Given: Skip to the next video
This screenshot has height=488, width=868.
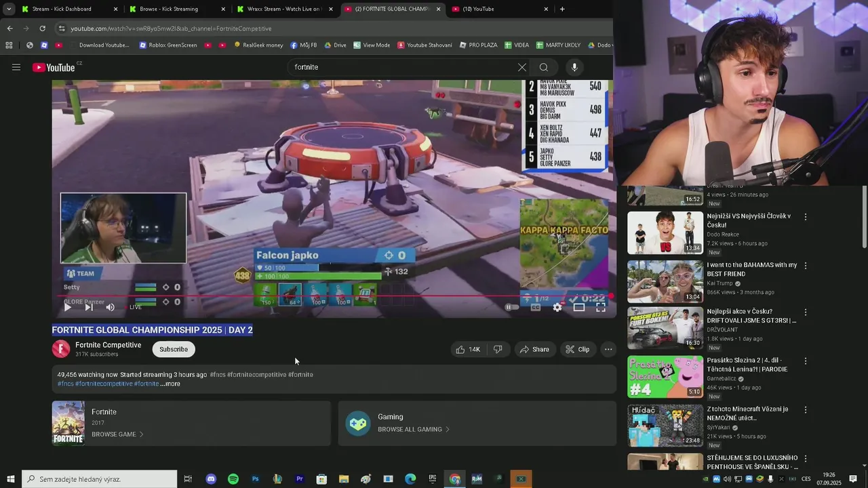Looking at the screenshot, I should coord(89,307).
